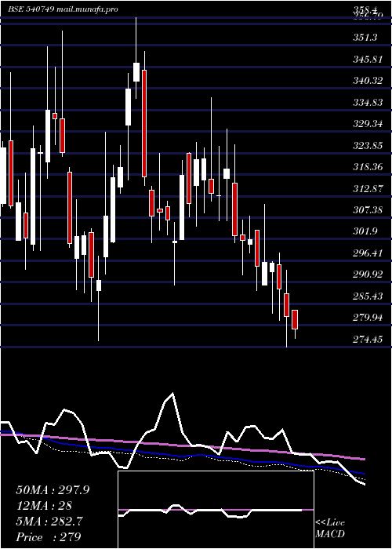The height and width of the screenshot is (549, 392).
Task: Select the 274.45 price axis label
Action: click(368, 340)
